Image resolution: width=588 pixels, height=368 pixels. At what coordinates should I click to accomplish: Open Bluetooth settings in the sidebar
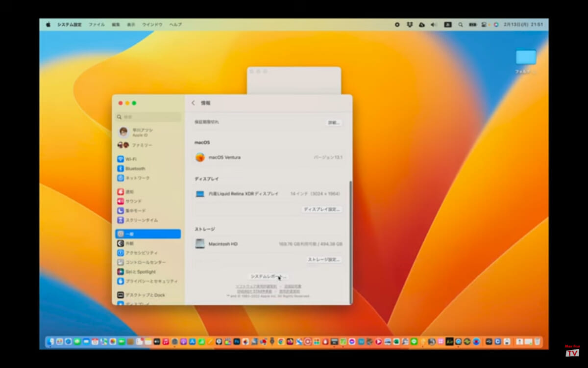148,168
